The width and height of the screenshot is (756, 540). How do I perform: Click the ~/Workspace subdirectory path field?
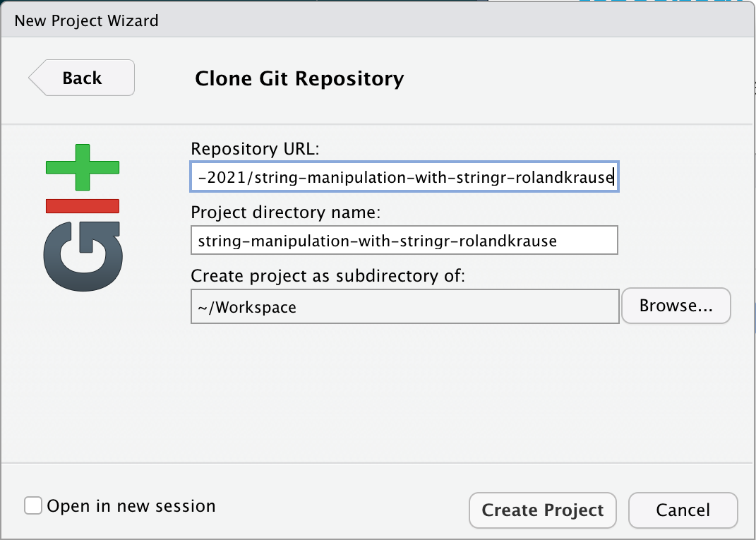[x=404, y=307]
